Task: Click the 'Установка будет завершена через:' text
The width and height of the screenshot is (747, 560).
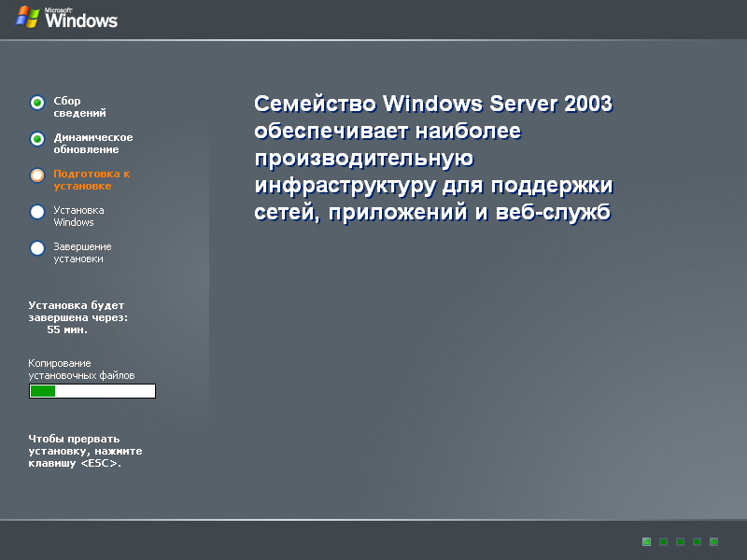Action: (78, 312)
